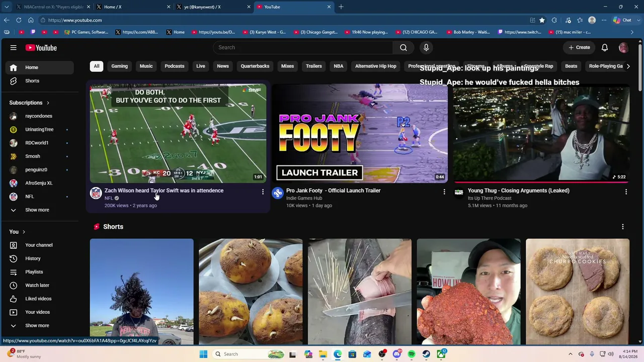
Task: Play the Churro Cookies short
Action: click(578, 292)
